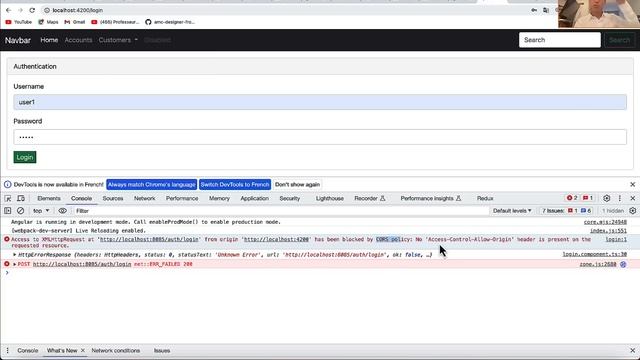The width and height of the screenshot is (640, 360).
Task: Select the drawer Console tab
Action: 27,351
